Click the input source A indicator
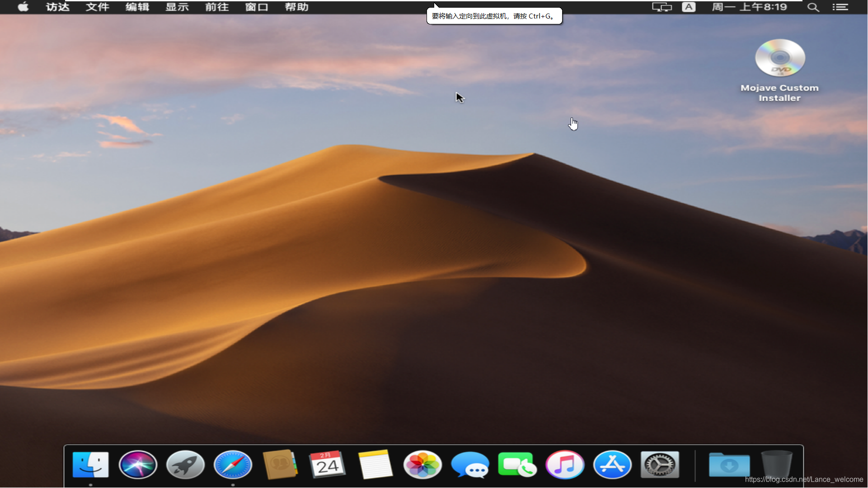 pos(689,7)
